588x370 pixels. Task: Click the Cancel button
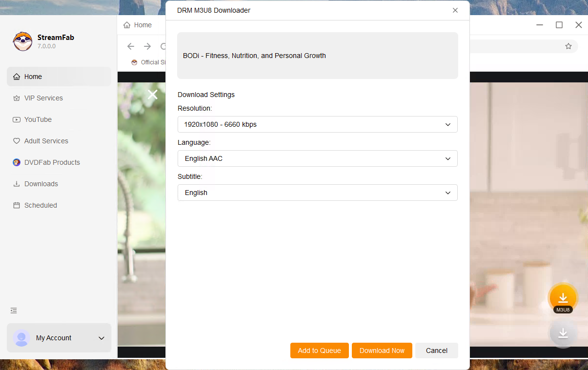pyautogui.click(x=436, y=351)
